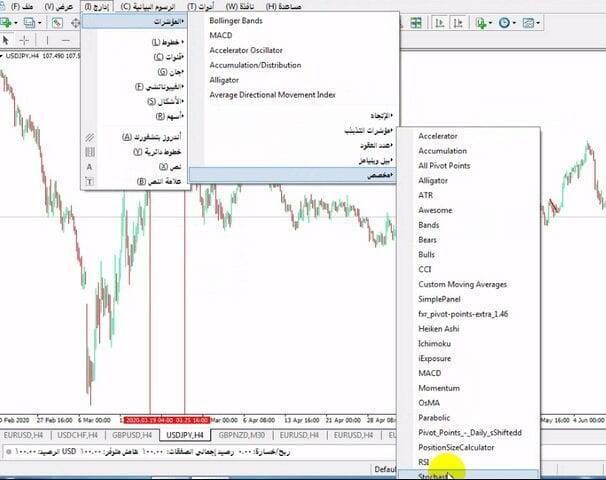The width and height of the screenshot is (606, 480).
Task: Open the الرسوم البيانية (C) Charts menu
Action: (x=148, y=7)
